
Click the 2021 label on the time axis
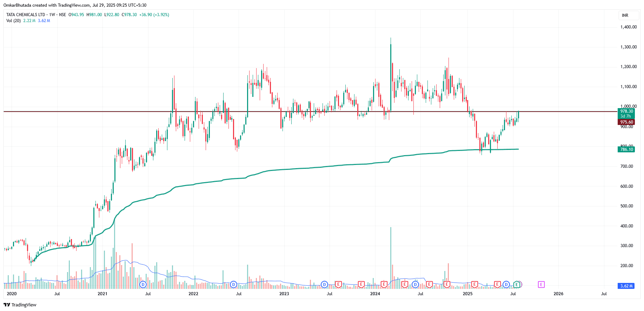click(x=102, y=294)
